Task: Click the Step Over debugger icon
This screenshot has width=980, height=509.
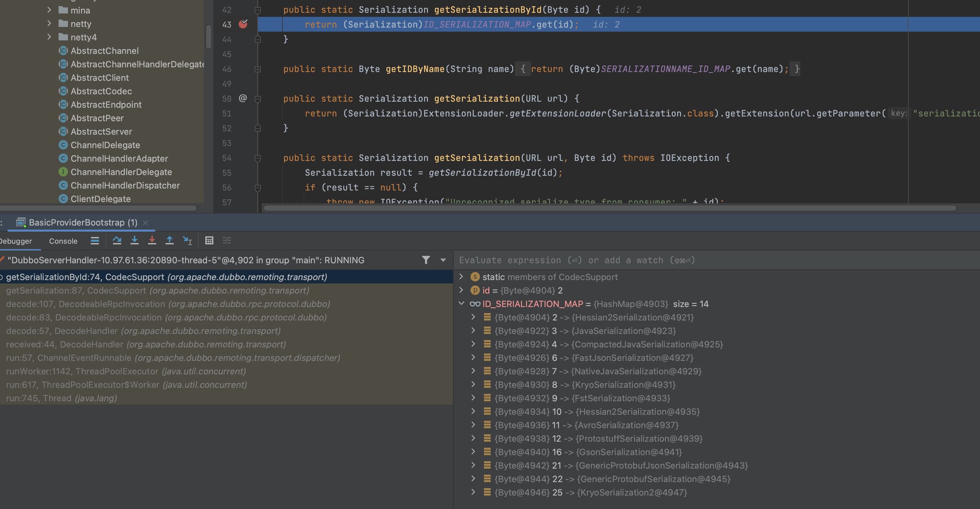Action: point(117,240)
